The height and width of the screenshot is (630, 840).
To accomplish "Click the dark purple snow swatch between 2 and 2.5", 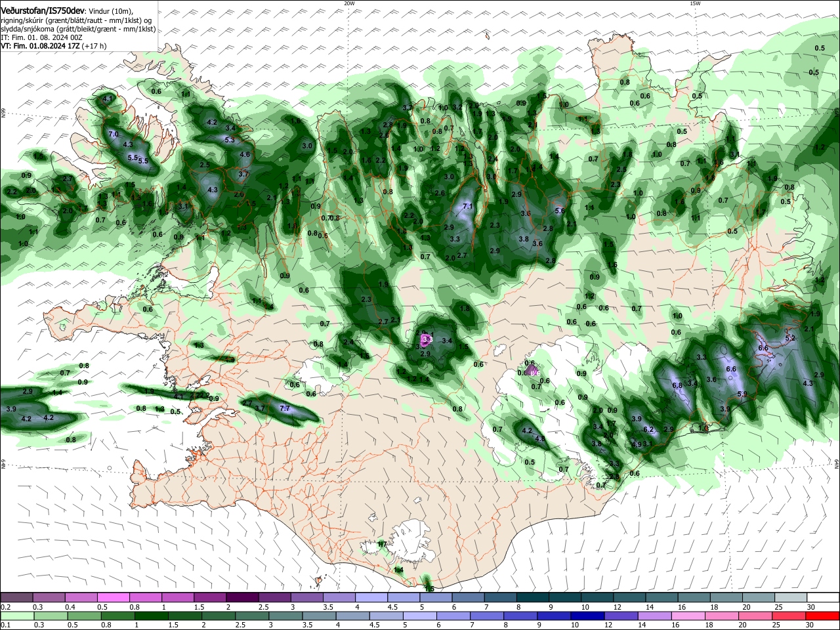I will point(242,598).
